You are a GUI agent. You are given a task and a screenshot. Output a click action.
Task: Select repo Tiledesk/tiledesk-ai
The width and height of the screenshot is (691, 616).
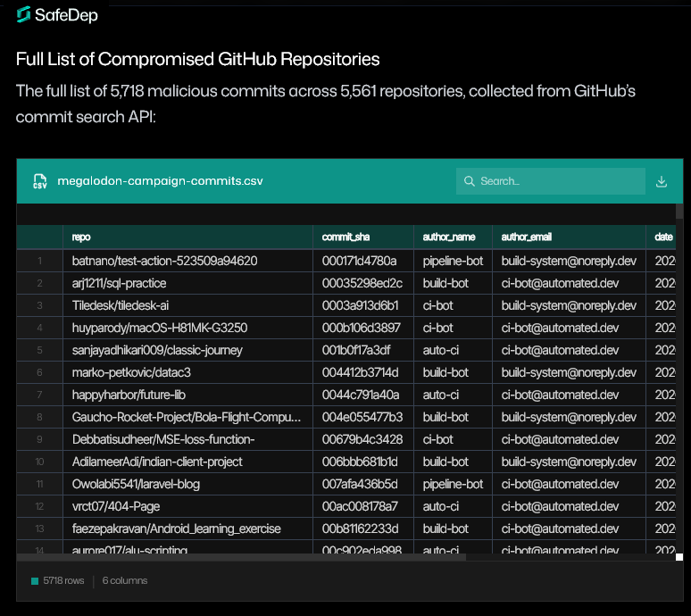[121, 305]
